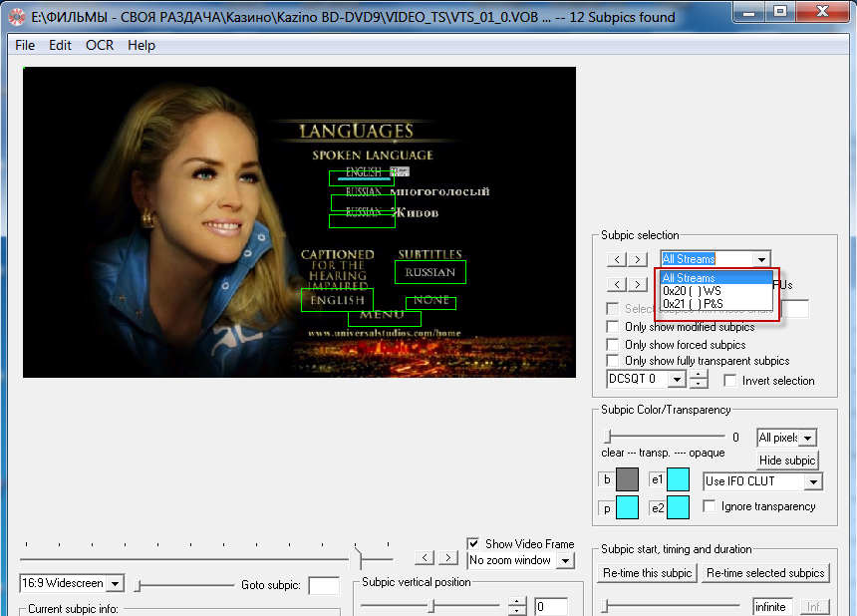The image size is (857, 616).
Task: Select the 0x21 P&S stream option
Action: tap(716, 303)
